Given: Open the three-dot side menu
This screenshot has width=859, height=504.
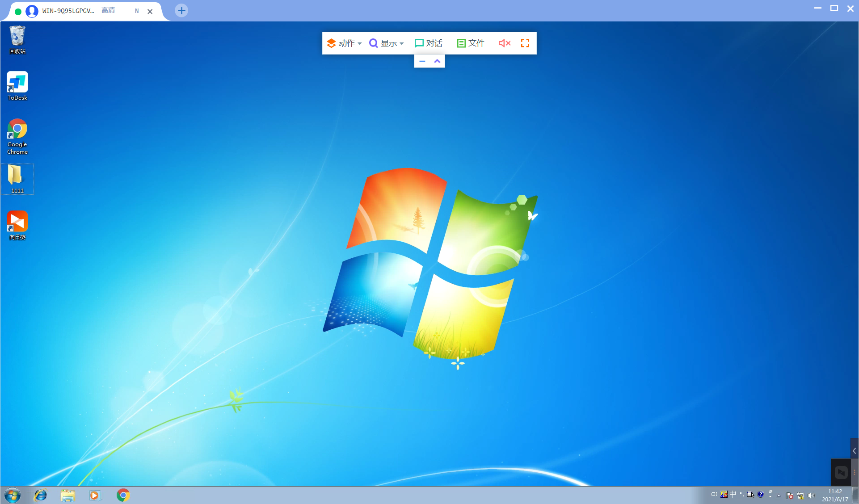Looking at the screenshot, I should (x=854, y=472).
